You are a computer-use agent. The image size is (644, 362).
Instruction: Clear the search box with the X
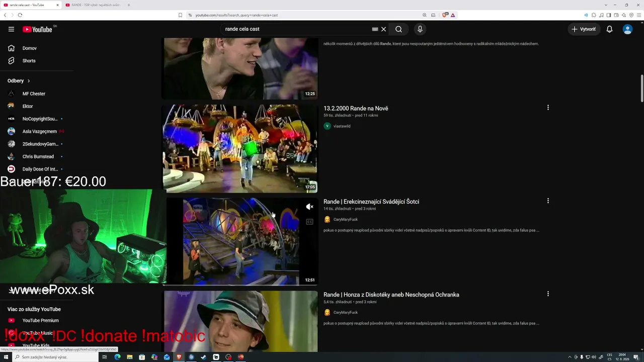click(383, 29)
